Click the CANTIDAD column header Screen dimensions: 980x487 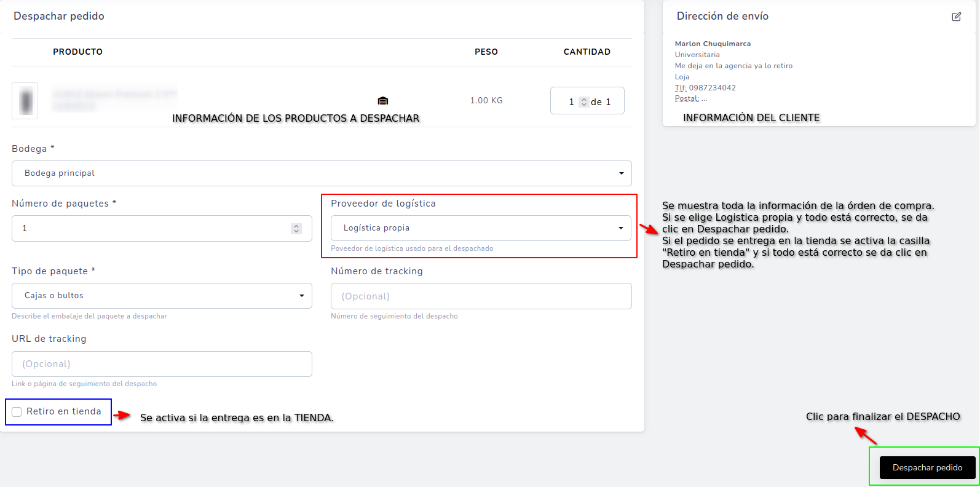coord(587,52)
